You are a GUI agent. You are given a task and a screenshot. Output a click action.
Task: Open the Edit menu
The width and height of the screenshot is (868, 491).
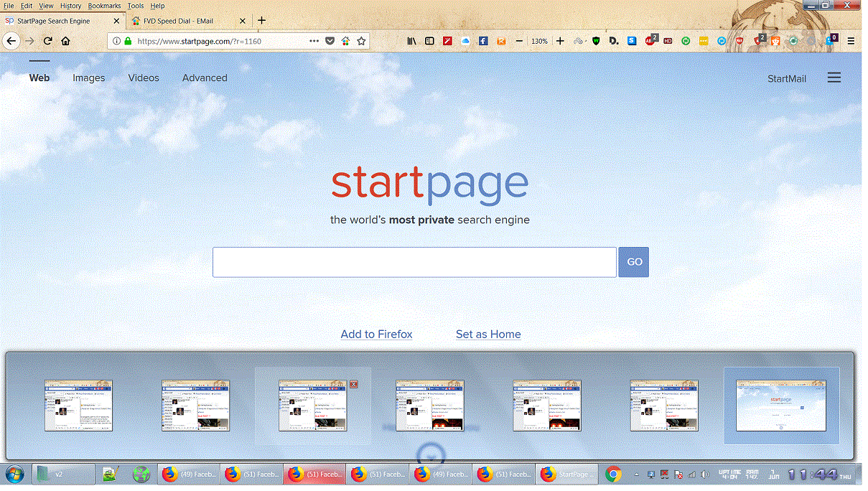point(27,6)
